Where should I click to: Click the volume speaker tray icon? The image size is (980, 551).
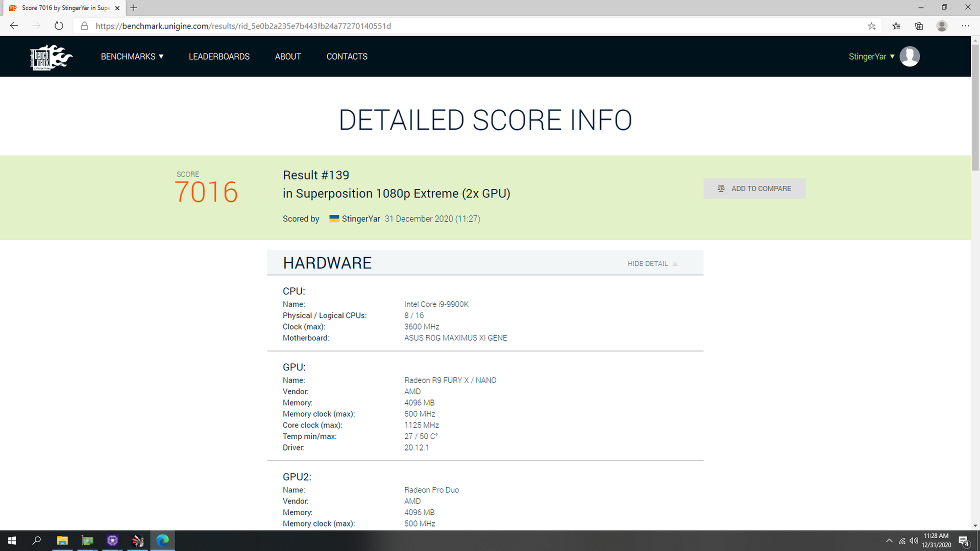click(x=914, y=541)
